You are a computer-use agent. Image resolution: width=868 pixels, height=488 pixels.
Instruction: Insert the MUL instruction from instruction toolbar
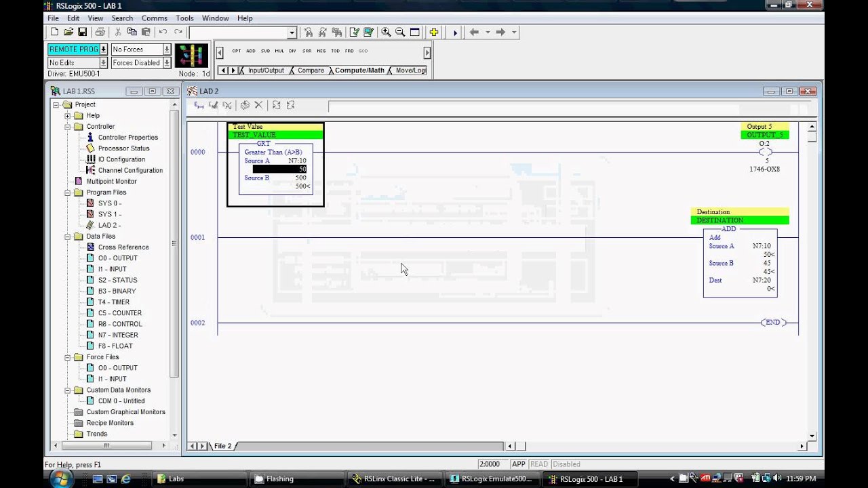click(x=279, y=51)
